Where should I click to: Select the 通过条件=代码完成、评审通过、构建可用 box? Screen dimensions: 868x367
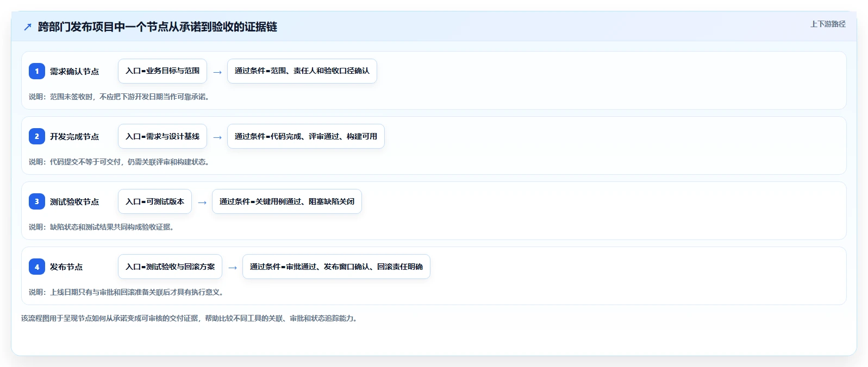click(306, 136)
